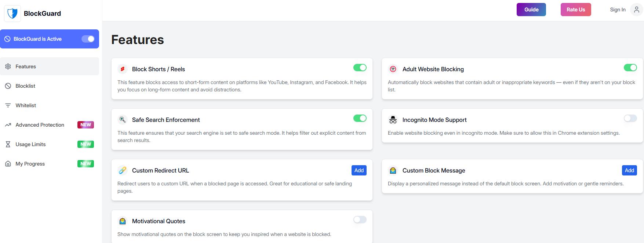Click the Custom Block Message icon
Image resolution: width=644 pixels, height=243 pixels.
[393, 170]
